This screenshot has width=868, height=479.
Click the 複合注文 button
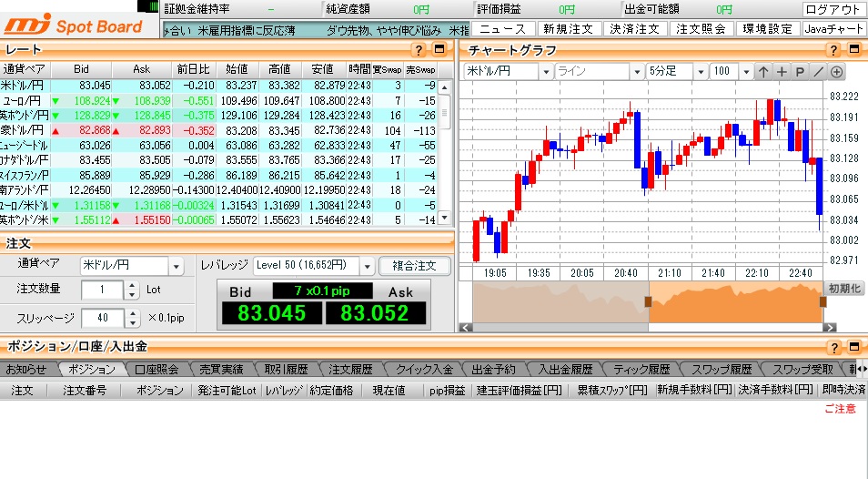414,266
